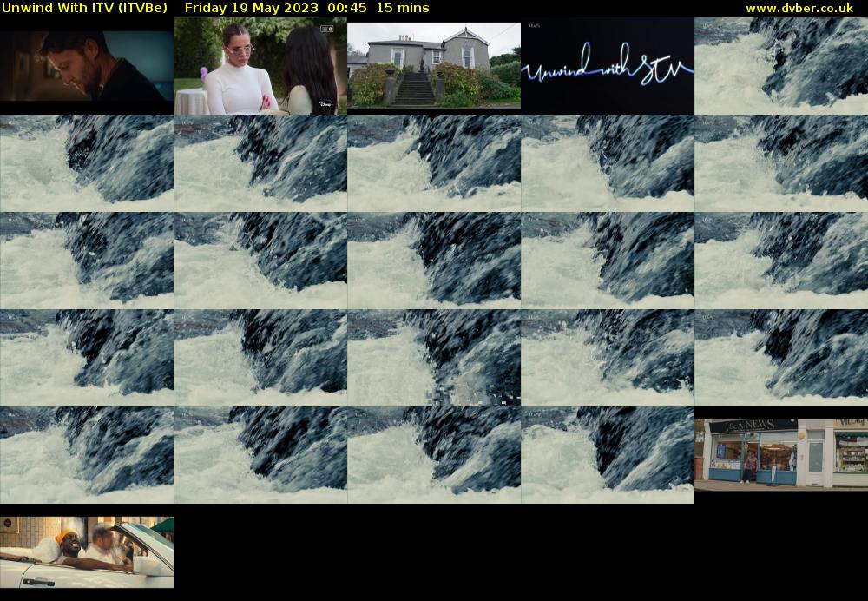Click the Disney+ logo on the garden thumbnail

pyautogui.click(x=325, y=104)
